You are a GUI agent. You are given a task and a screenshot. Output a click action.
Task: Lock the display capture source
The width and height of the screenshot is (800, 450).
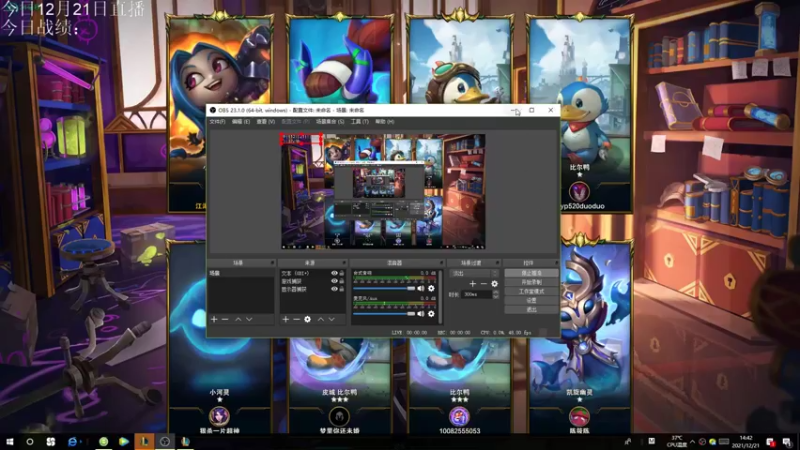(x=342, y=289)
